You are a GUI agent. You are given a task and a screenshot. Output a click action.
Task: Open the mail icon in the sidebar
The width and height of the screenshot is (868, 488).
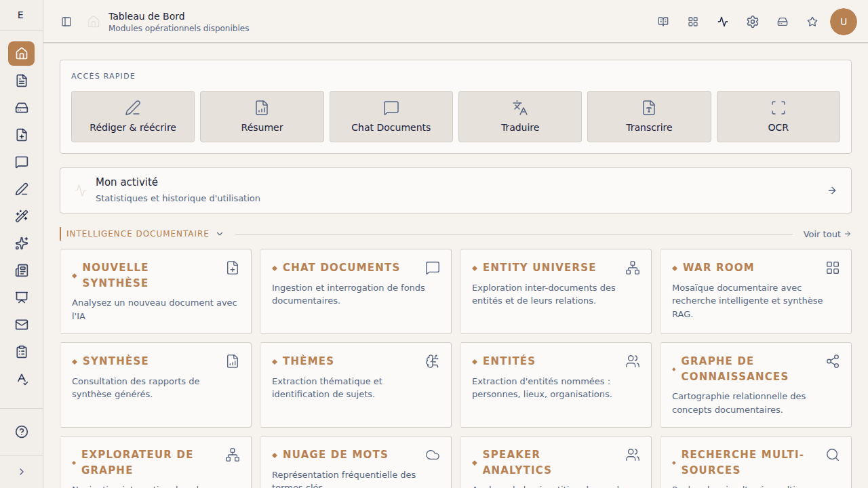pyautogui.click(x=21, y=325)
